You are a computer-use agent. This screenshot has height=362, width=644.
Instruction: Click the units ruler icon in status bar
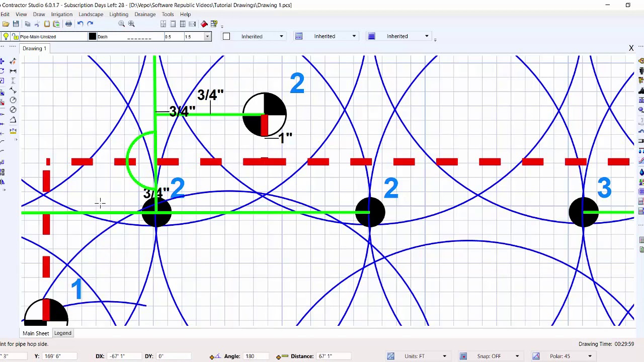390,356
